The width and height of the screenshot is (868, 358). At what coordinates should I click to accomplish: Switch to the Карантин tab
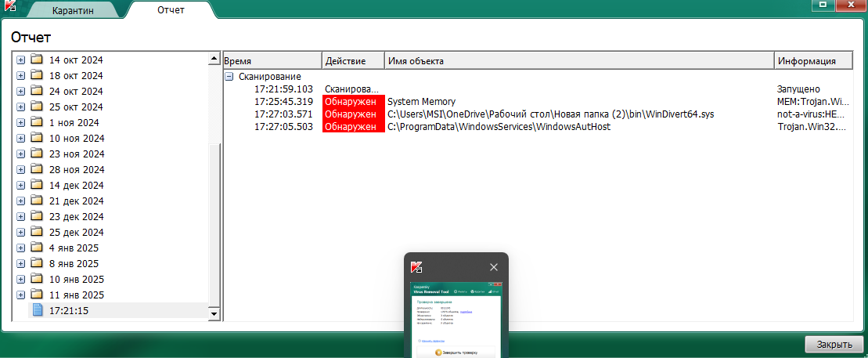[73, 10]
